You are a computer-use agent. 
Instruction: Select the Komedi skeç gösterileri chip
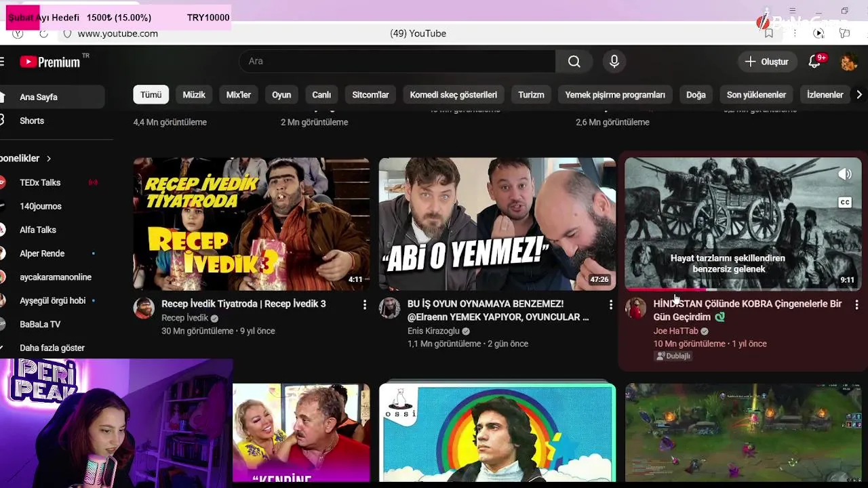[454, 95]
